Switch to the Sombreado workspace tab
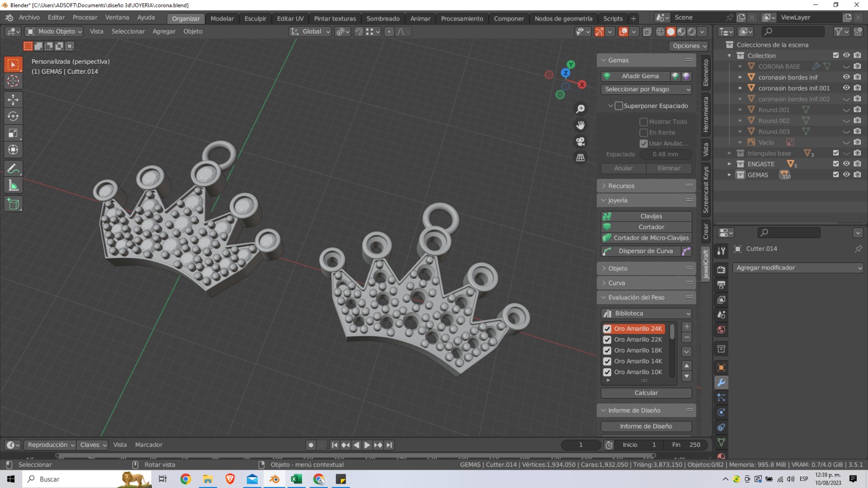 coord(382,18)
